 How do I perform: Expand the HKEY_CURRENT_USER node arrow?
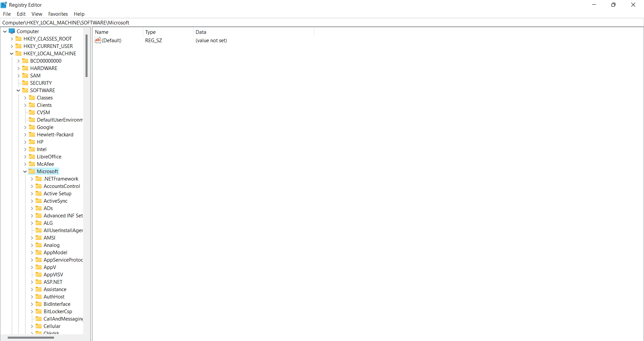[x=12, y=46]
